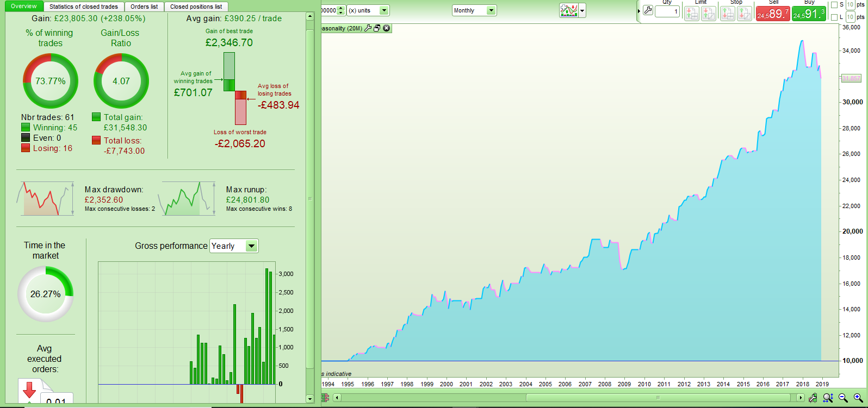Image resolution: width=868 pixels, height=408 pixels.
Task: Click Total gain £31,548.30 value
Action: click(126, 128)
